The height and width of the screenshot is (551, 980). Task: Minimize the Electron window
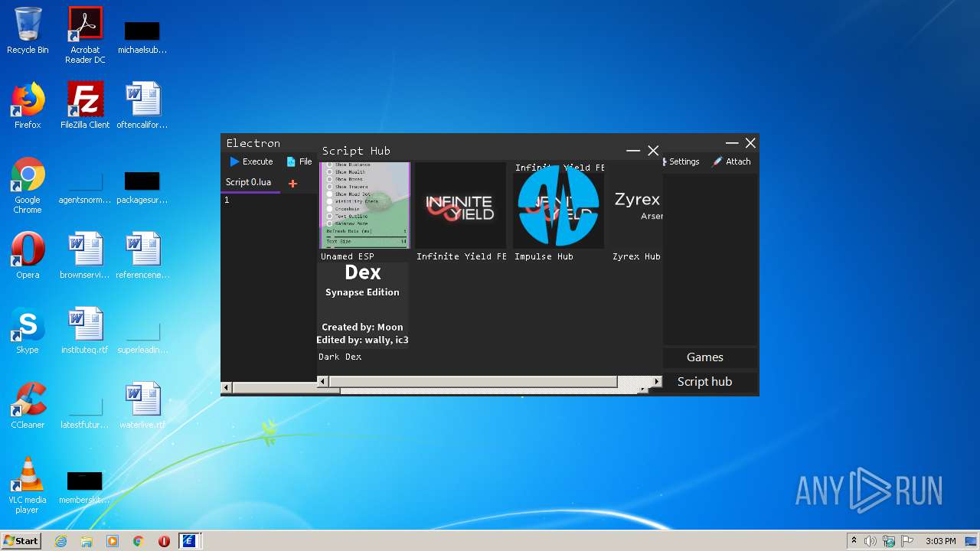[x=732, y=143]
